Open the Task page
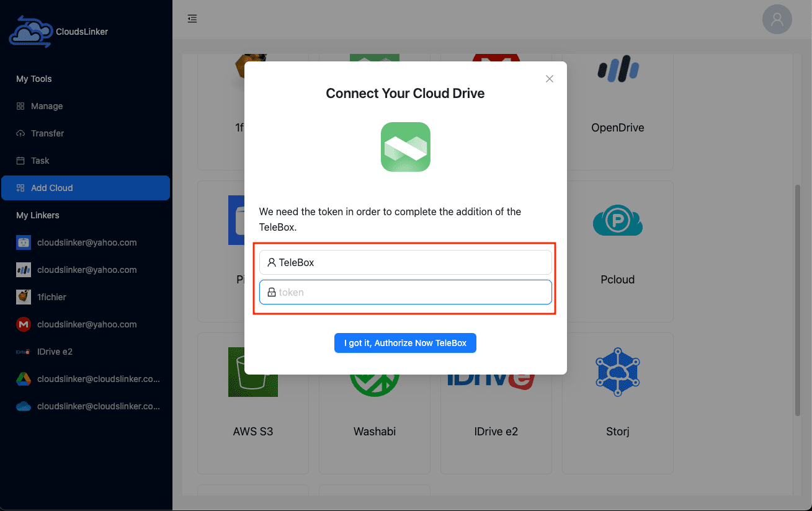This screenshot has width=812, height=511. [x=86, y=161]
